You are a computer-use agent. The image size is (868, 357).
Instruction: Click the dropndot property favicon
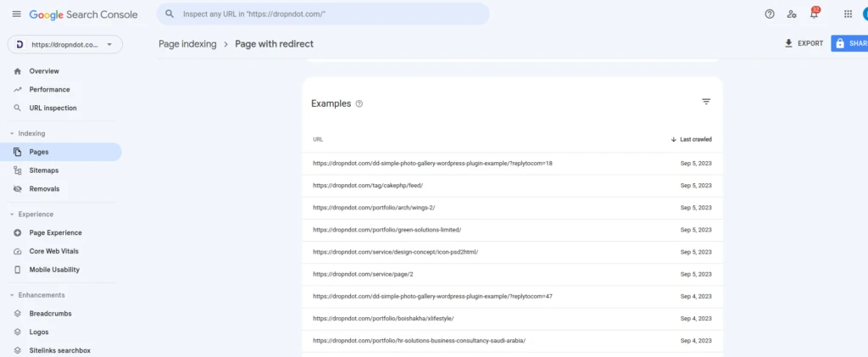point(20,45)
